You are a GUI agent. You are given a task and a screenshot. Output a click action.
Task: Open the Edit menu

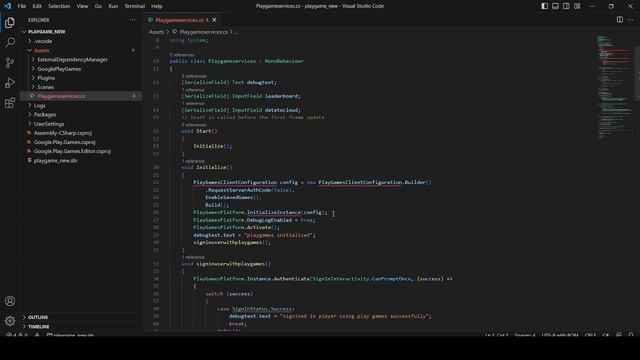tap(37, 6)
